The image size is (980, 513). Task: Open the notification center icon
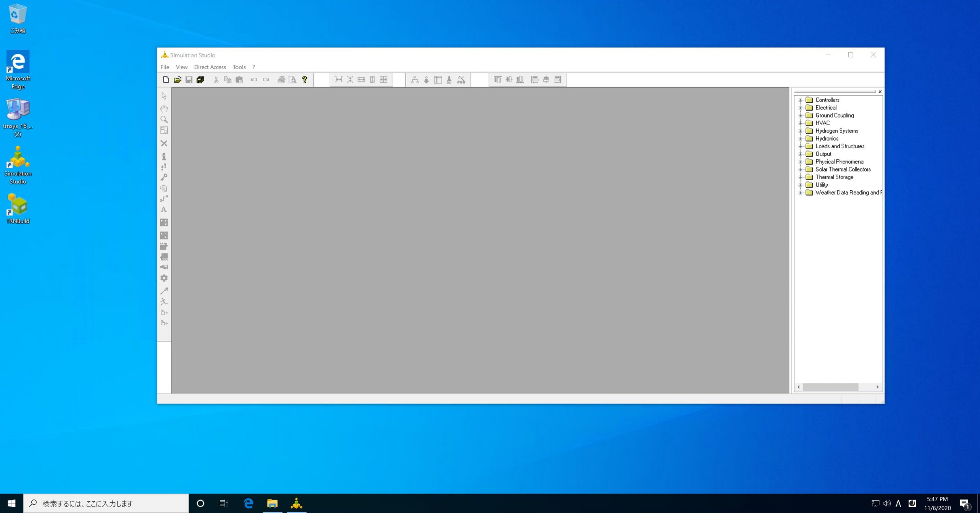point(965,503)
